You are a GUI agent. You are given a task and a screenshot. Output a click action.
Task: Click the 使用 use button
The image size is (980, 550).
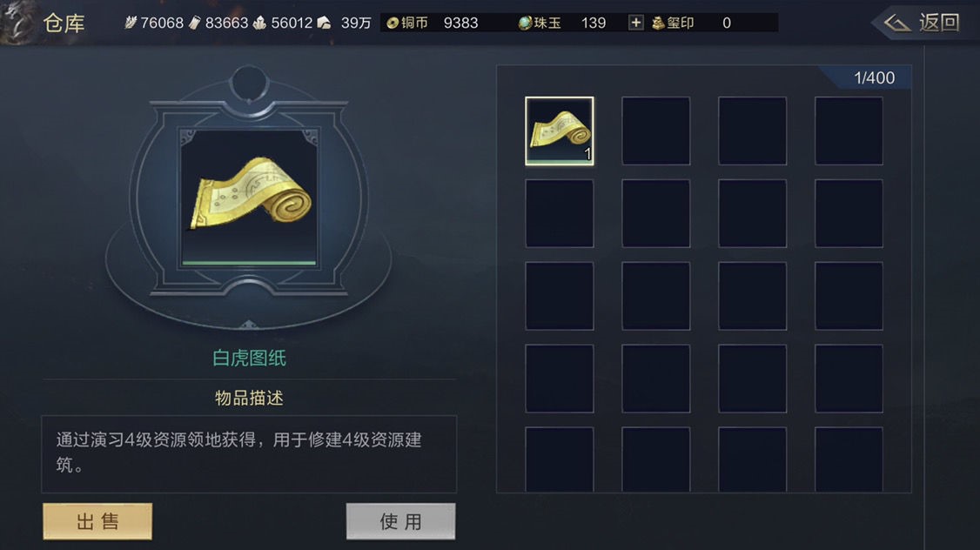[x=400, y=521]
